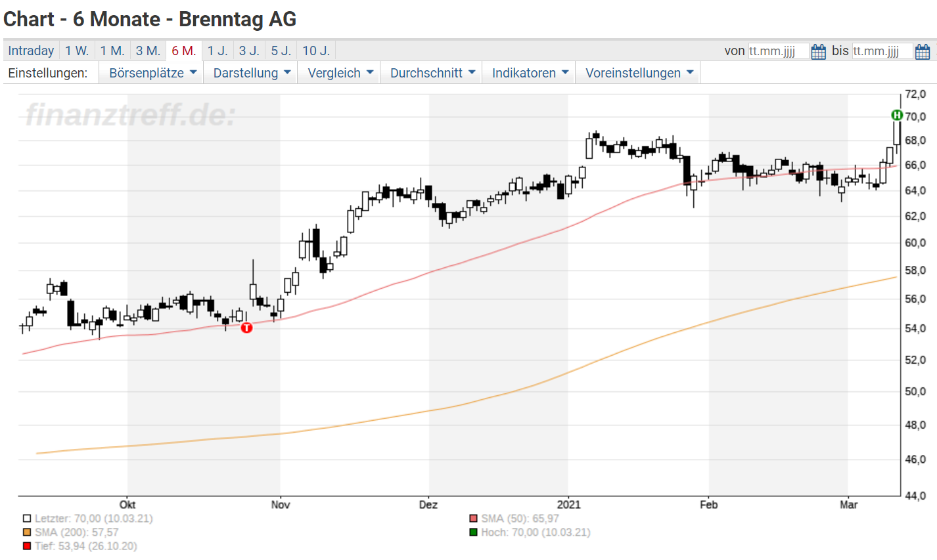This screenshot has height=560, width=937.
Task: Click the 'Dez' x-axis label
Action: click(428, 505)
